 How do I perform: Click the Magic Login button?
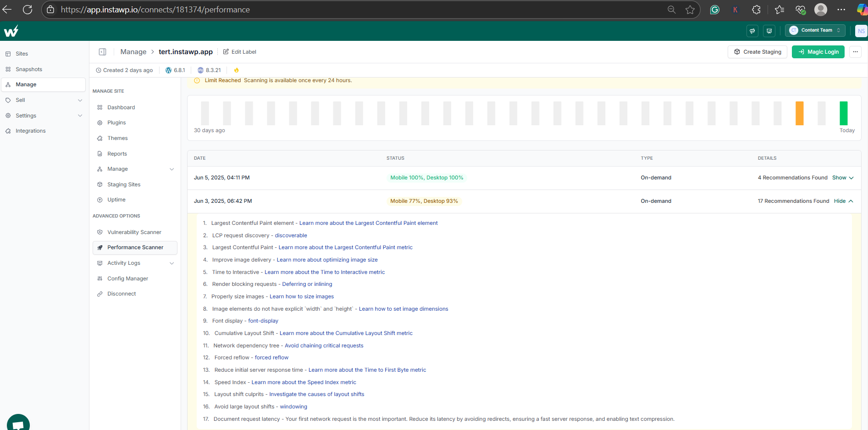point(818,52)
